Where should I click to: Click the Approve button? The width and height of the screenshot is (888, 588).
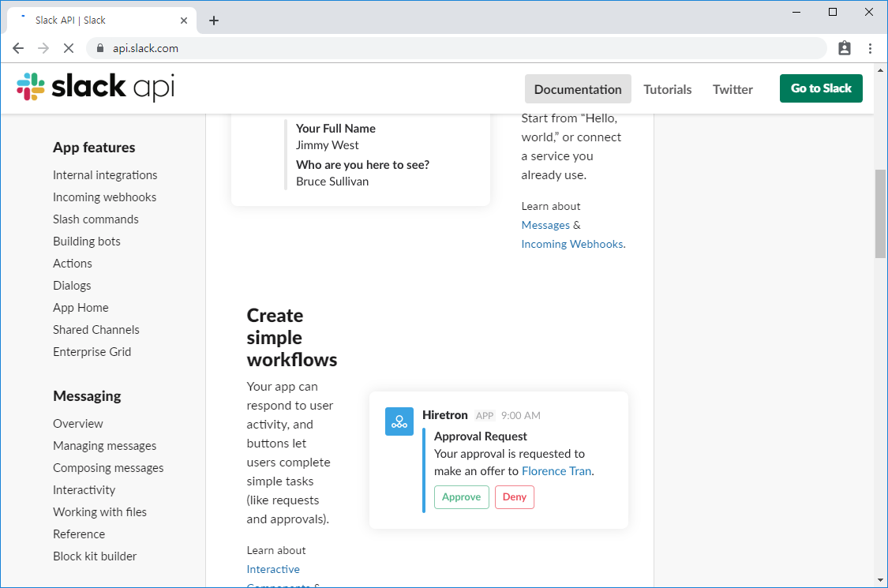click(x=461, y=496)
